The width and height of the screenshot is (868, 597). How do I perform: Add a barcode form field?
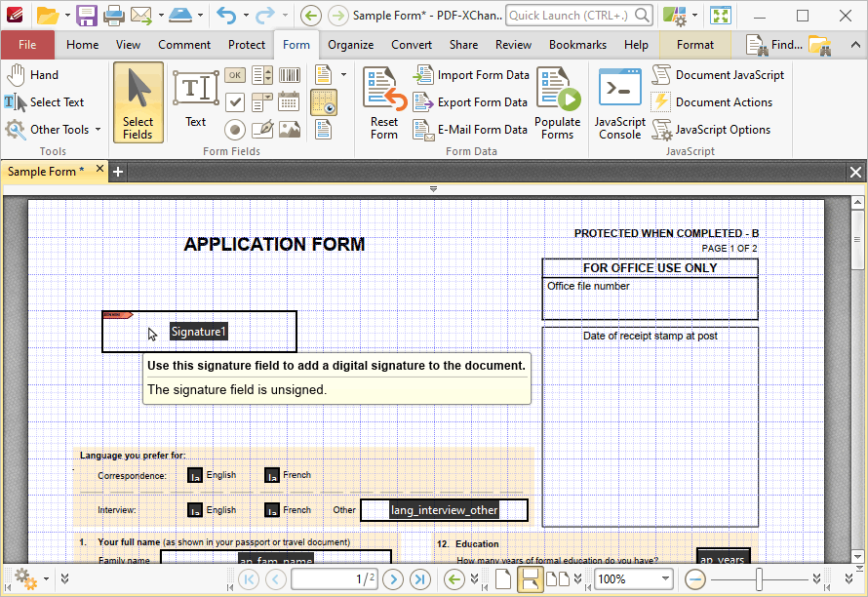(x=290, y=75)
